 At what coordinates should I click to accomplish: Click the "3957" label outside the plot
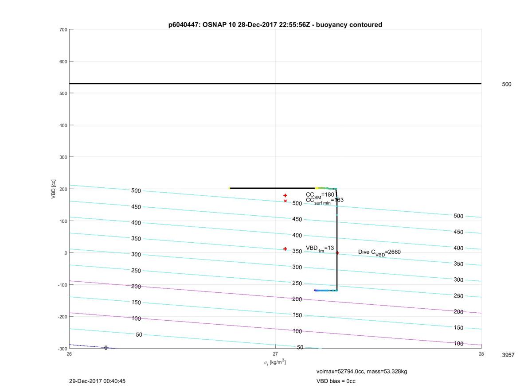tap(508, 355)
